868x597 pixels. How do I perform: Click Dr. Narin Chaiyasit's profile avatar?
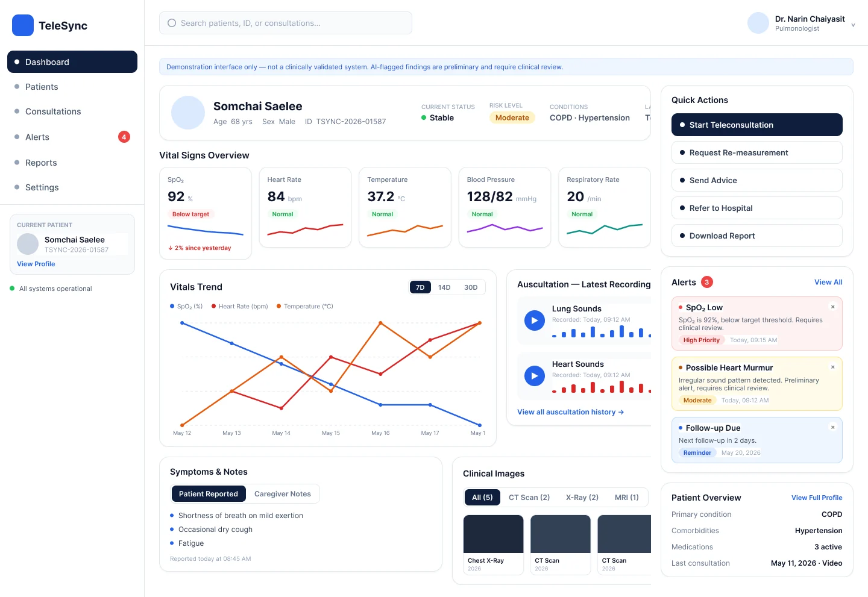[758, 23]
